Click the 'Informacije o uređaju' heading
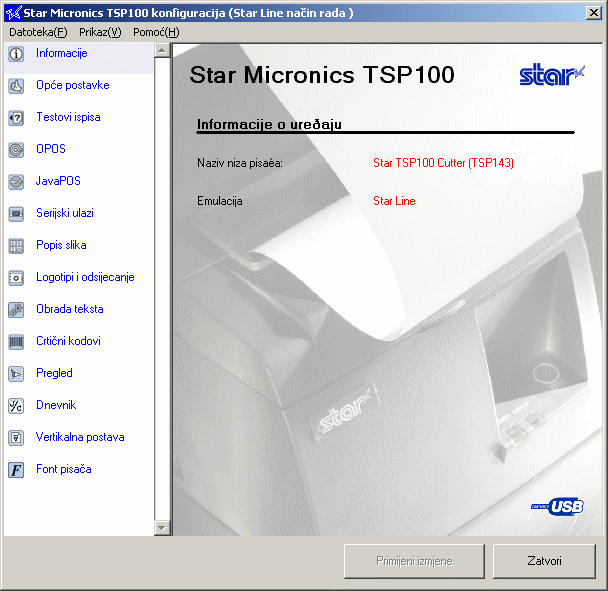 pyautogui.click(x=269, y=124)
